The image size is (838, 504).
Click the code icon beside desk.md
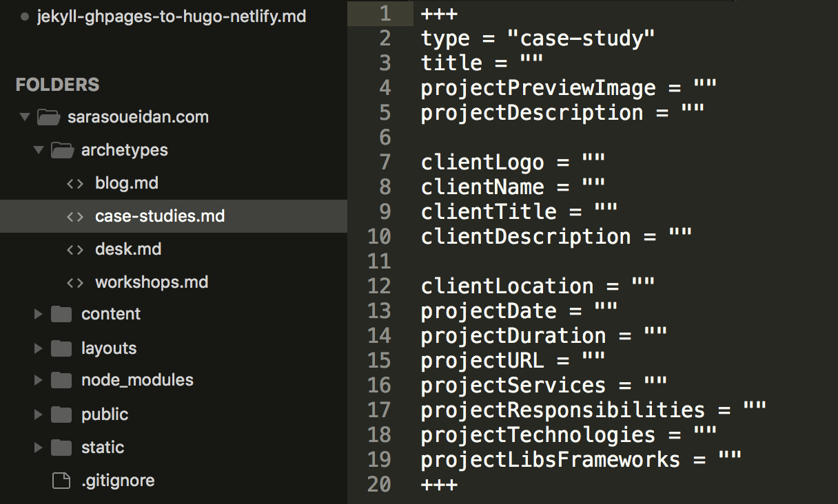click(x=74, y=249)
